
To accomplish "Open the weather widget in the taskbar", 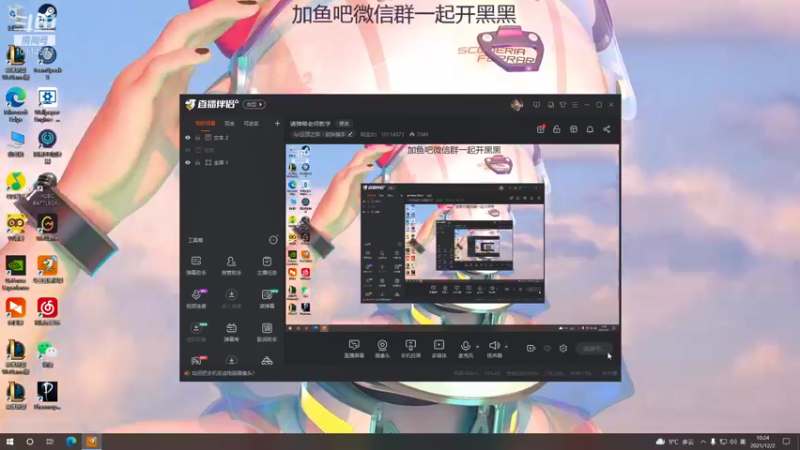I will 674,441.
